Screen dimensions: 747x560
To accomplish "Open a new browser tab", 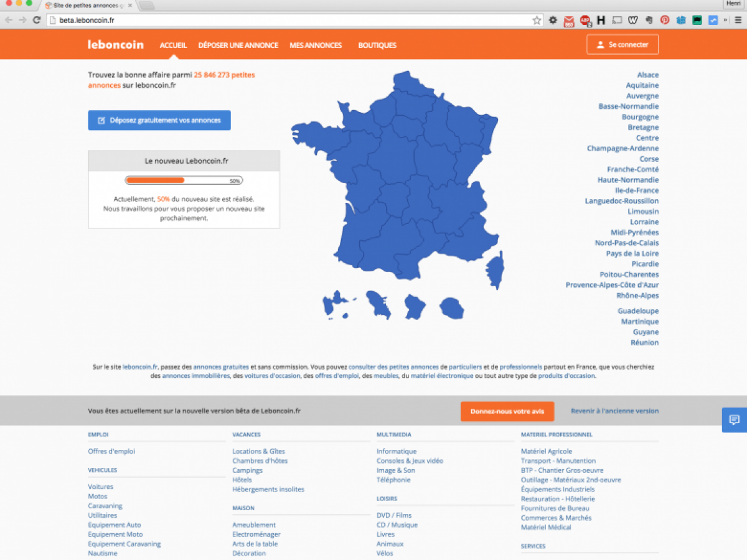I will pyautogui.click(x=147, y=6).
